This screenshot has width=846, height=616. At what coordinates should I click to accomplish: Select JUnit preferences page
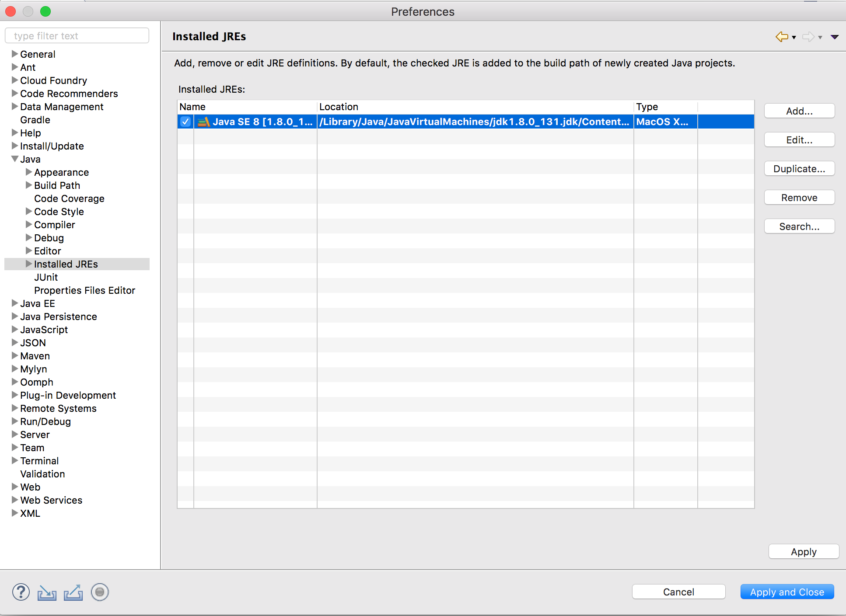(x=46, y=277)
